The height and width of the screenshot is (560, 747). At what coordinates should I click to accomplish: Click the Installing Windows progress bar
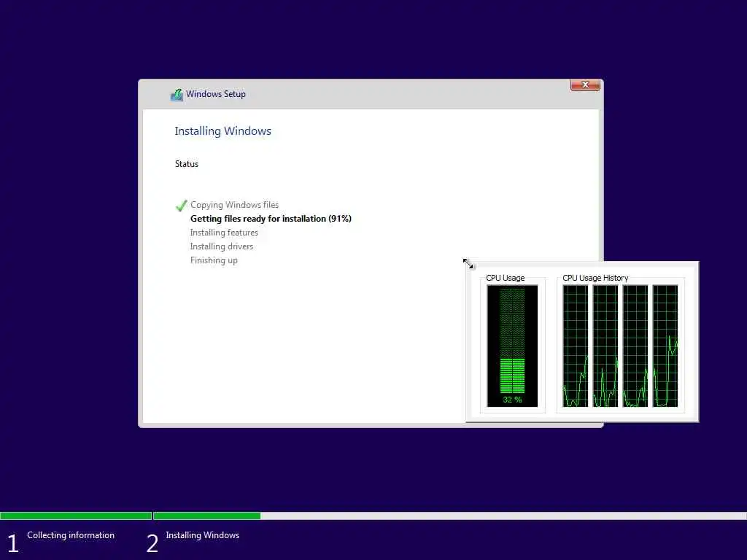[x=449, y=516]
